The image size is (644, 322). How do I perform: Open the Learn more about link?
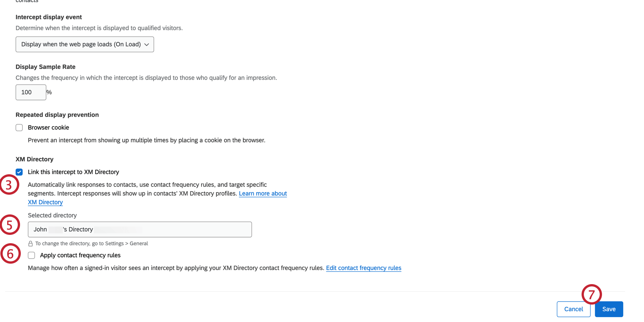(x=263, y=194)
